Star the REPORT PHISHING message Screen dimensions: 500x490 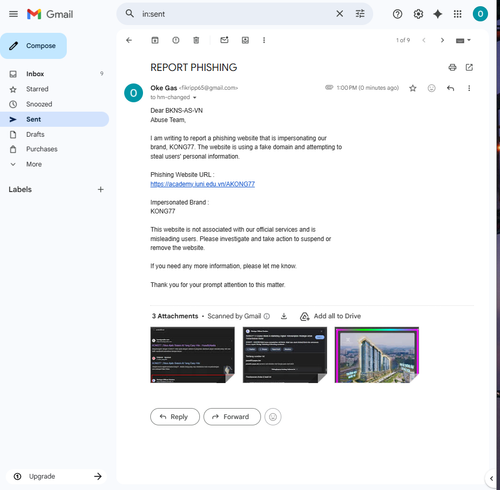(413, 88)
